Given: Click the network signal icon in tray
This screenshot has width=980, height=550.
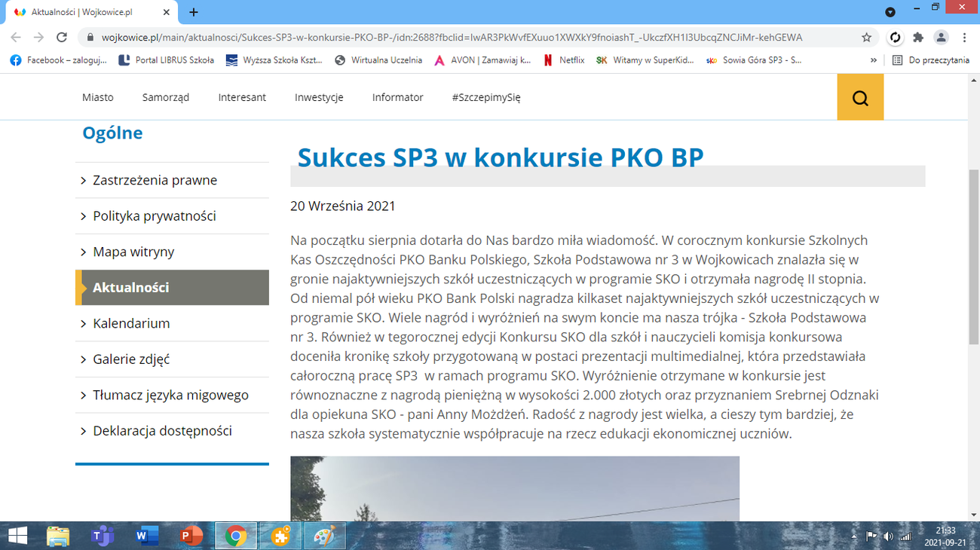Looking at the screenshot, I should pos(905,536).
